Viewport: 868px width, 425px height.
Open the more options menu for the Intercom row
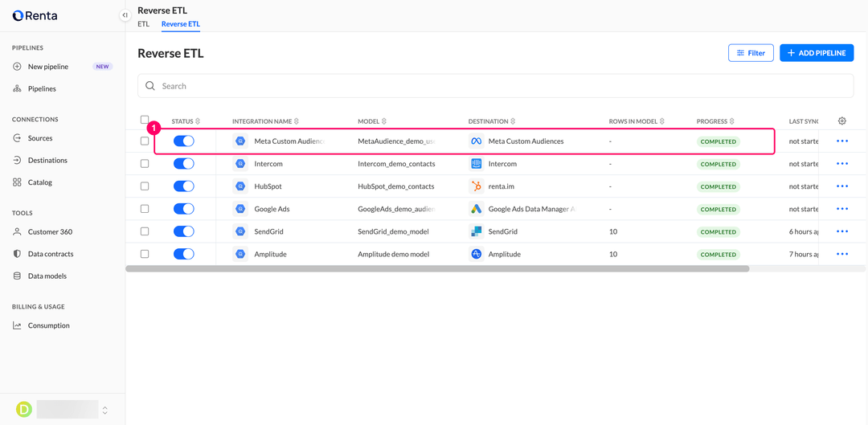point(842,164)
